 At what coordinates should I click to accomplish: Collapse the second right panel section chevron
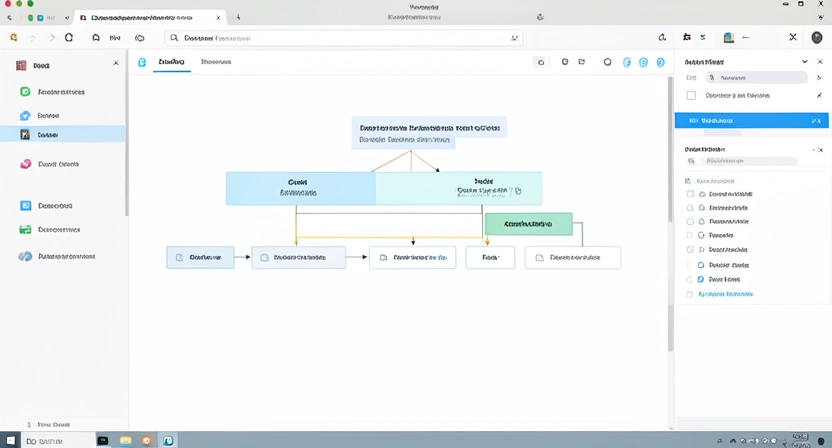coord(818,149)
